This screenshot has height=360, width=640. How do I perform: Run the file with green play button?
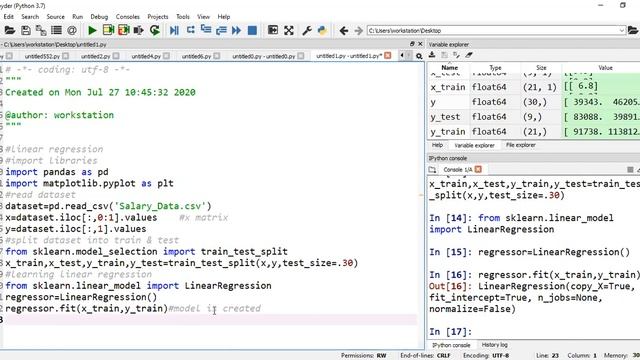(92, 30)
